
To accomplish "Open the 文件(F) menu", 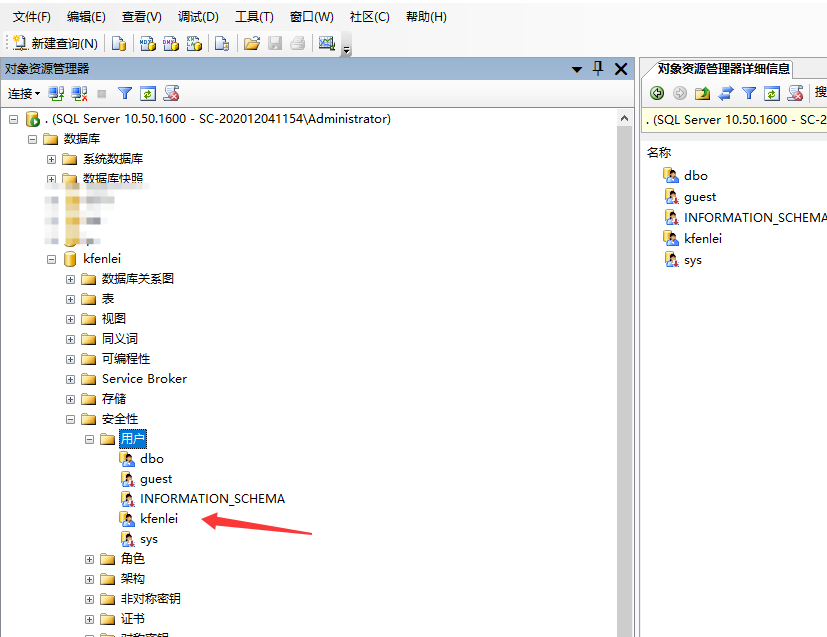I will 32,17.
